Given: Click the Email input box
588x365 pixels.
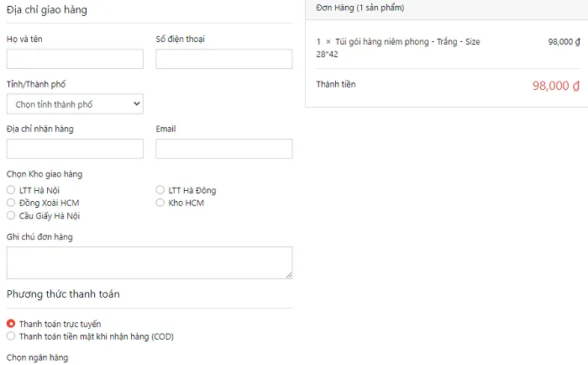Looking at the screenshot, I should pyautogui.click(x=224, y=149).
